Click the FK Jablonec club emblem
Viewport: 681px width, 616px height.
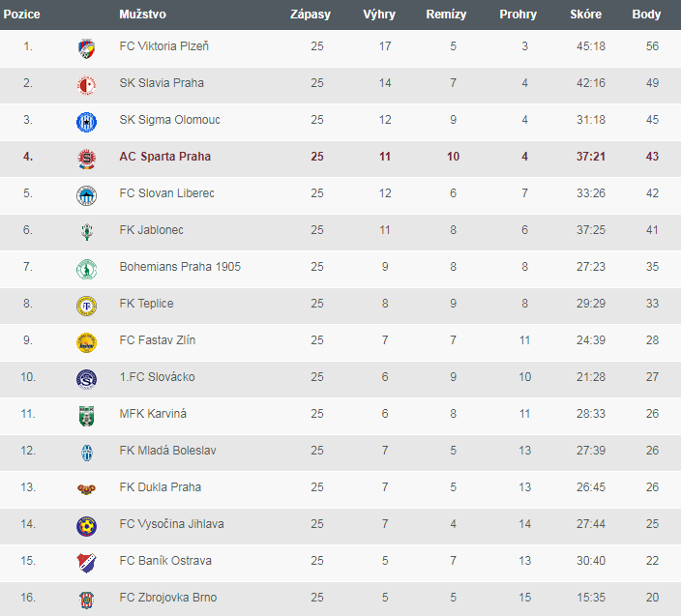(x=86, y=232)
